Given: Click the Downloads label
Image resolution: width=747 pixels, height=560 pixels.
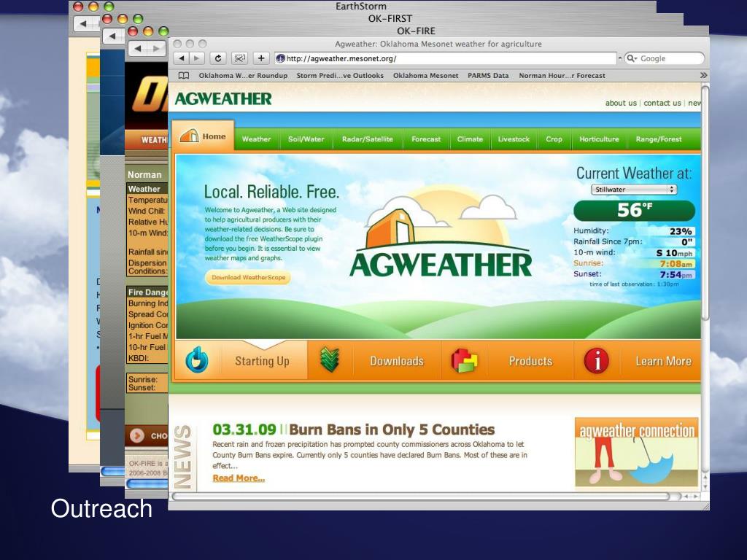Looking at the screenshot, I should [x=397, y=361].
